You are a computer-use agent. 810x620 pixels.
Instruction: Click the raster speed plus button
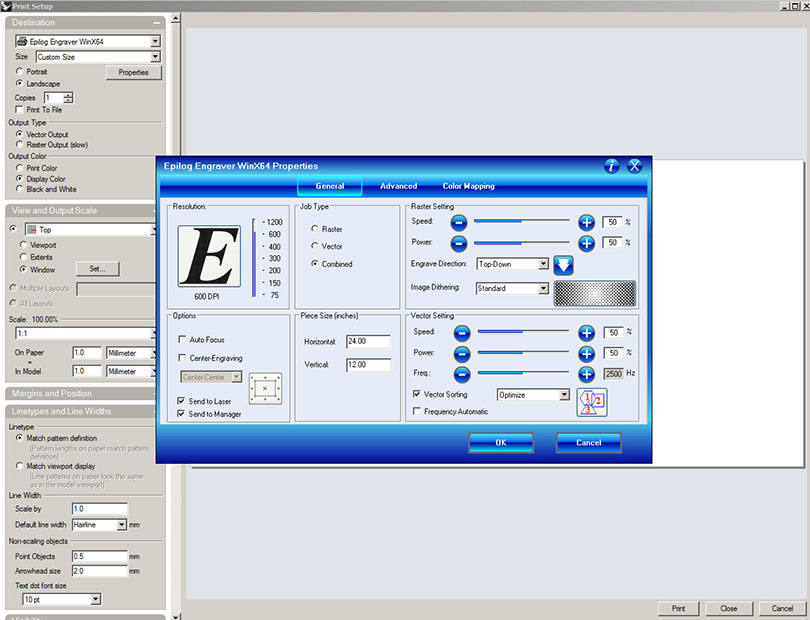[586, 223]
